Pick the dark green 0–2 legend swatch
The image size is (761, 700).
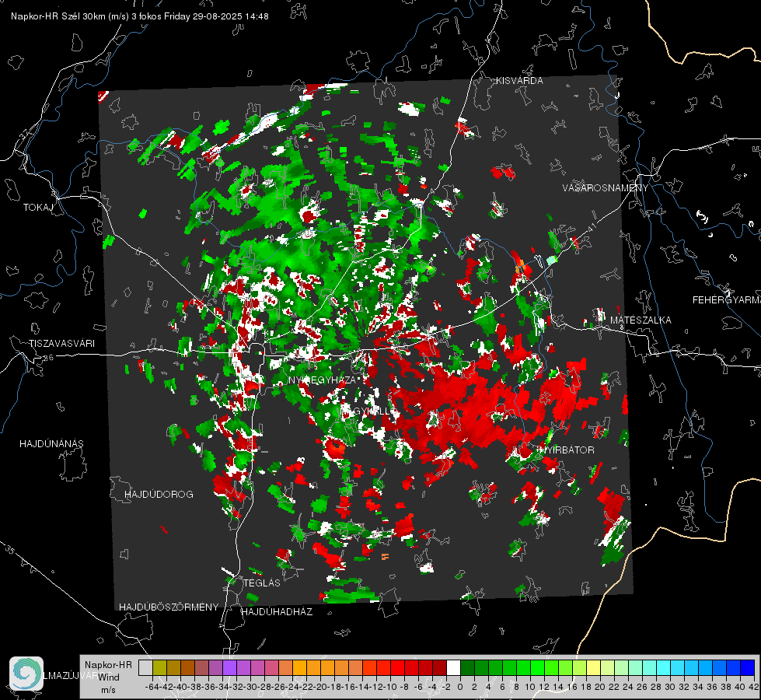pos(467,668)
